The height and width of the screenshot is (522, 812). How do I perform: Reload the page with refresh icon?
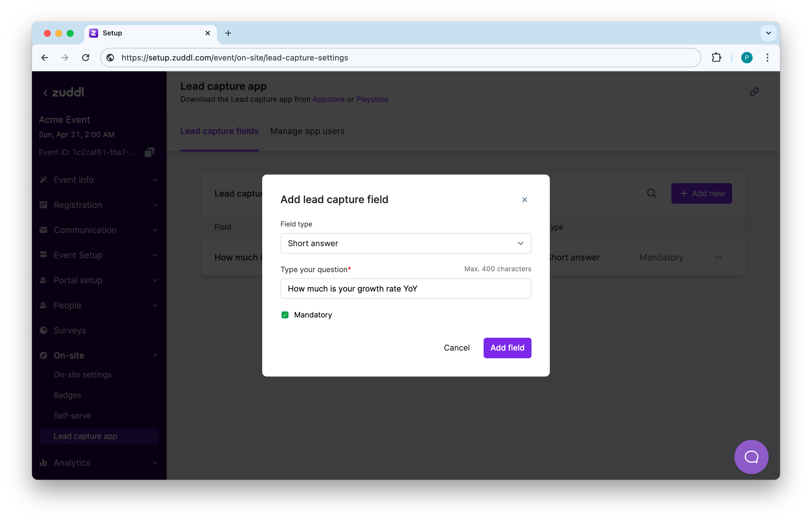click(x=86, y=58)
